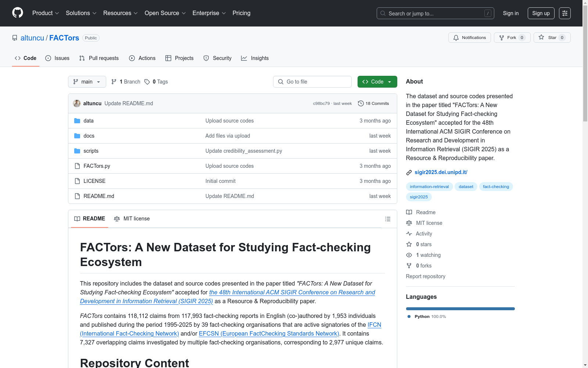The height and width of the screenshot is (368, 588).
Task: Click the GitHub logo icon
Action: (18, 13)
